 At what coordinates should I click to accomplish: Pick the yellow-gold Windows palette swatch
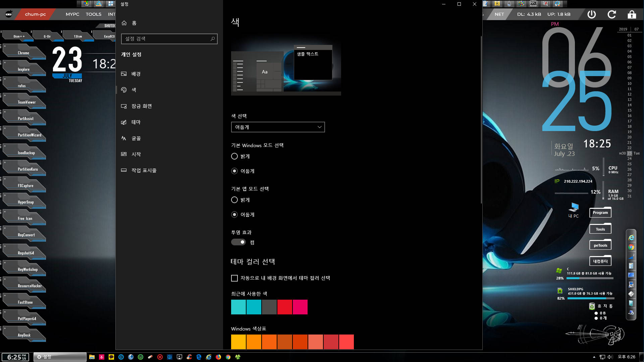[238, 342]
